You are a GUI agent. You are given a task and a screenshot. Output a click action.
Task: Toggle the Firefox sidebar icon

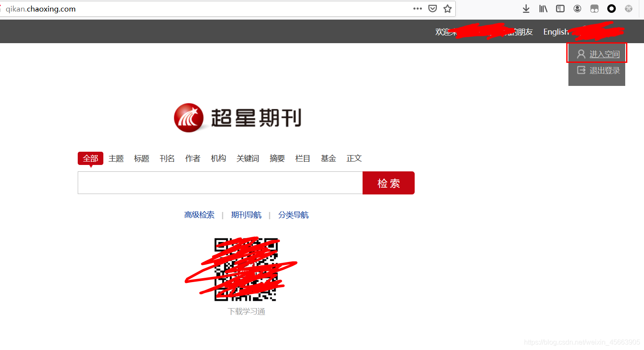click(x=560, y=9)
